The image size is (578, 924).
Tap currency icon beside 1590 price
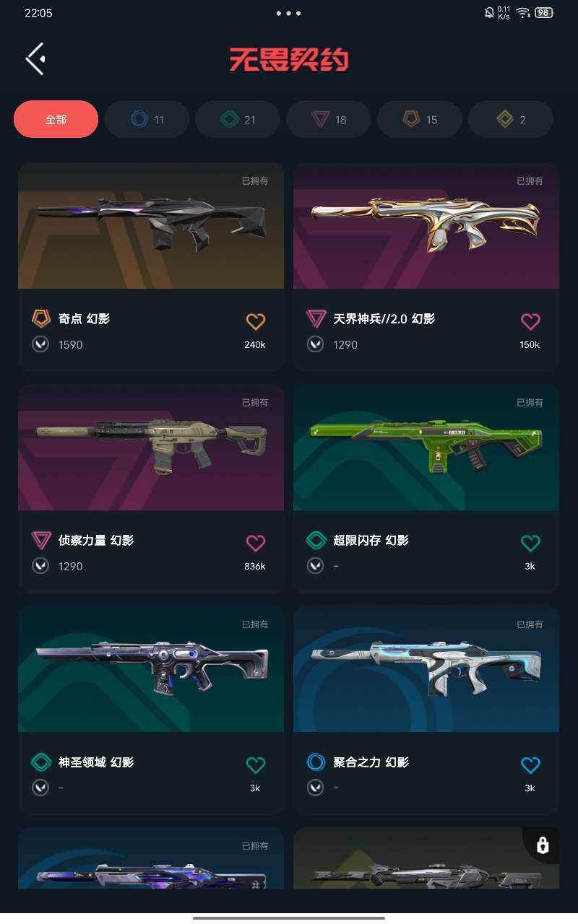point(40,344)
